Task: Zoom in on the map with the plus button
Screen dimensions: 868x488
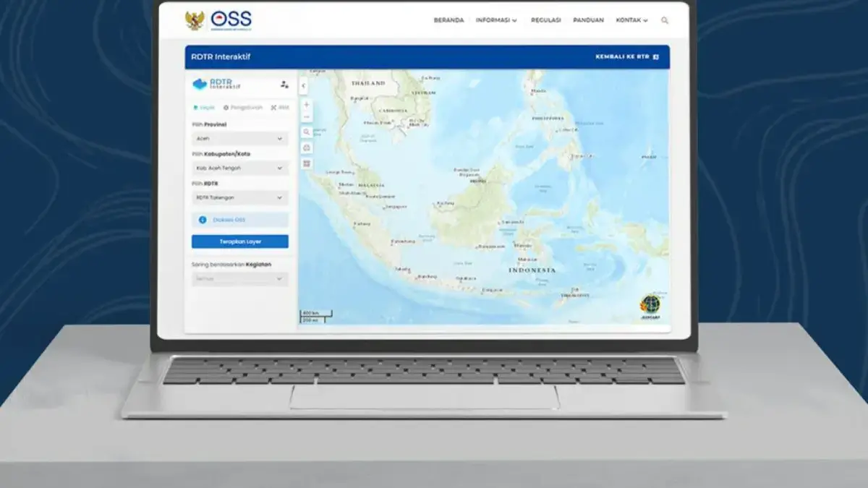Action: pos(307,105)
